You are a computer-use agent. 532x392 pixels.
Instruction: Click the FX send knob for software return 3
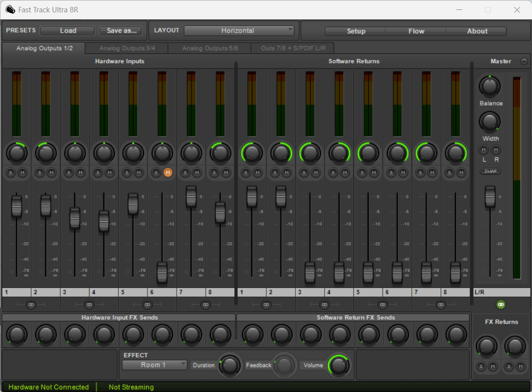(310, 334)
